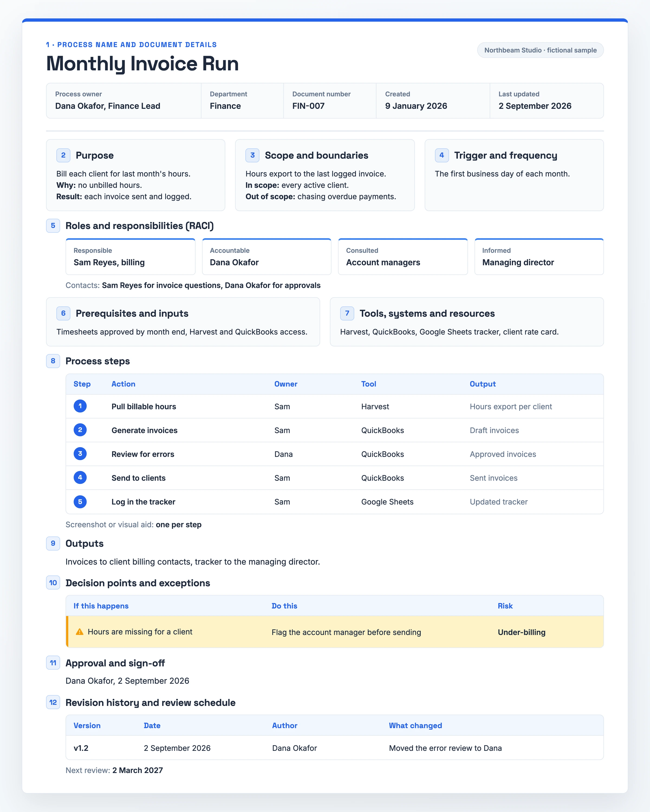Click the Approved invoices output cell

tap(503, 454)
